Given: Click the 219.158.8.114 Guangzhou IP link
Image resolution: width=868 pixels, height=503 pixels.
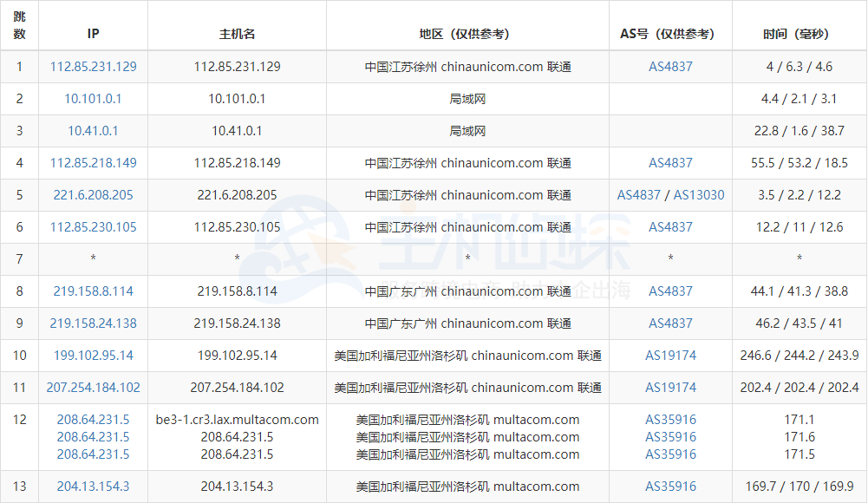Looking at the screenshot, I should pyautogui.click(x=92, y=291).
